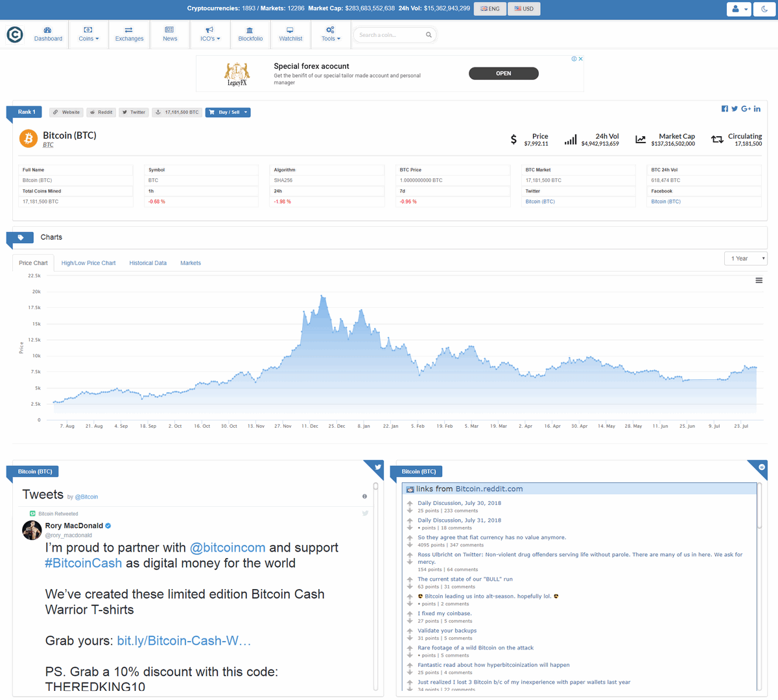Image resolution: width=778 pixels, height=700 pixels.
Task: Change language using the ENG button
Action: click(490, 8)
